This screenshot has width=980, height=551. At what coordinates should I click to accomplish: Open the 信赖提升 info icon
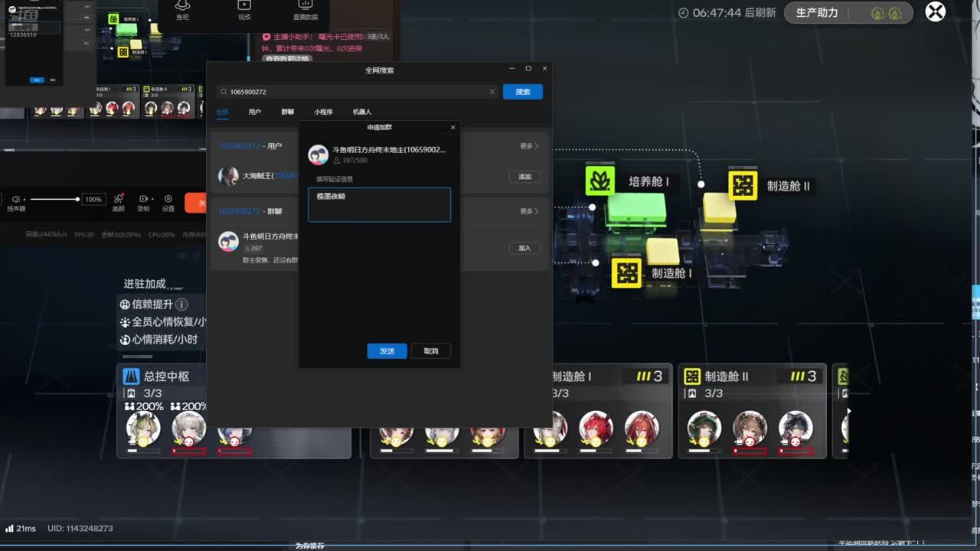[x=182, y=305]
